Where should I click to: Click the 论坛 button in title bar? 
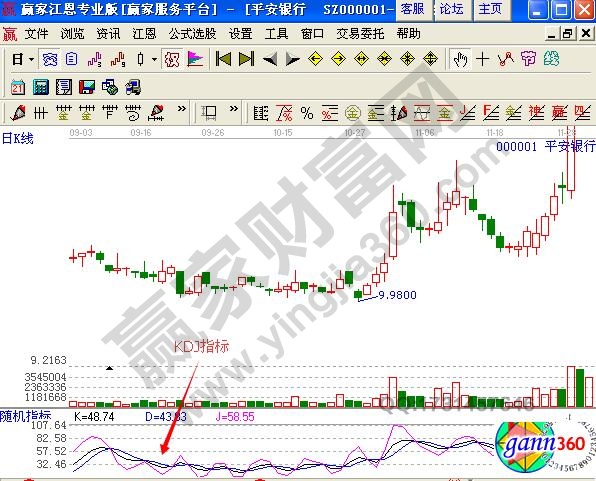[451, 9]
